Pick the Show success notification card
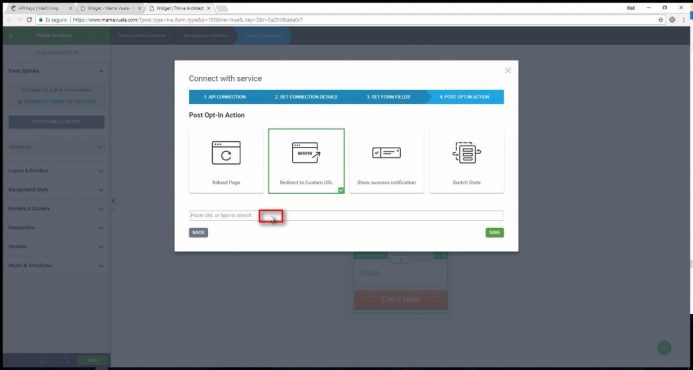This screenshot has width=693, height=370. click(x=386, y=161)
